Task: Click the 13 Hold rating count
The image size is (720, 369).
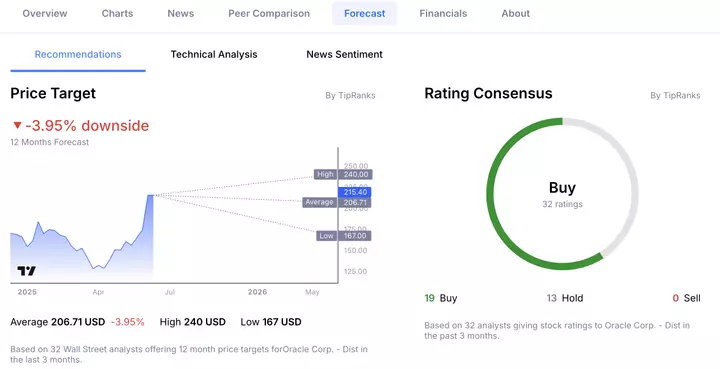Action: [x=565, y=298]
